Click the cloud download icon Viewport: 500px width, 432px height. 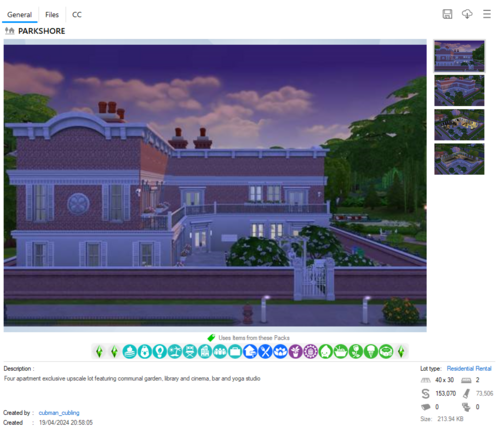pos(467,14)
